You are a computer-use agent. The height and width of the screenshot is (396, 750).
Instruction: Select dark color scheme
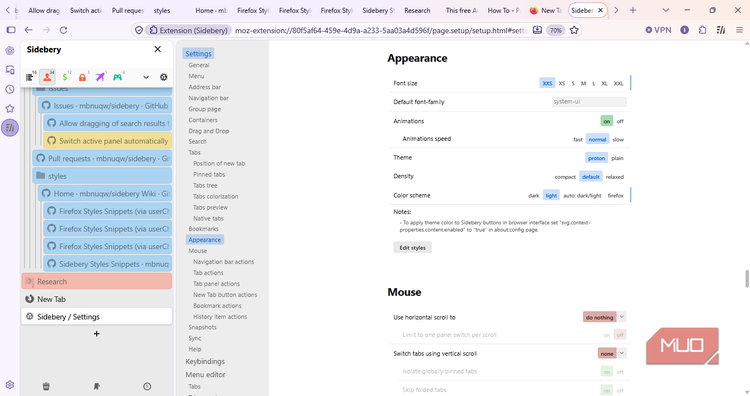(534, 196)
